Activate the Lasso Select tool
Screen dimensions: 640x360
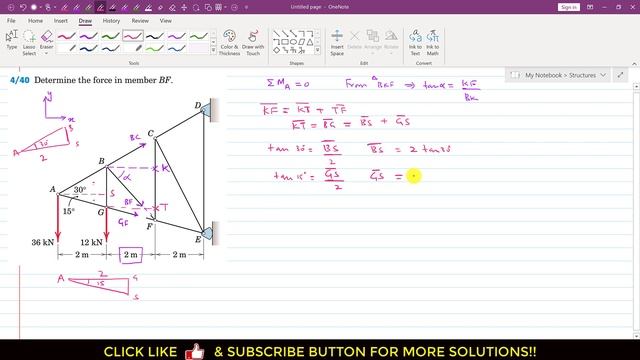click(29, 42)
